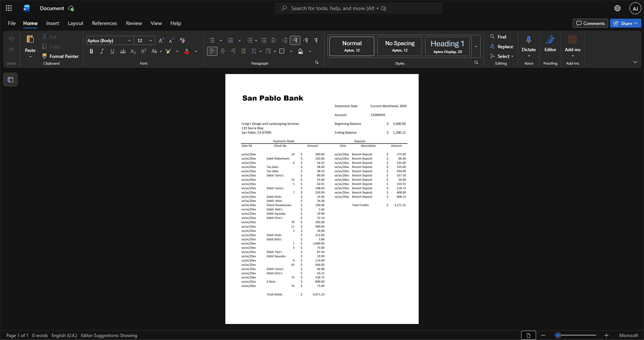This screenshot has height=340, width=644.
Task: Expand the Dictate options arrow
Action: tap(528, 56)
